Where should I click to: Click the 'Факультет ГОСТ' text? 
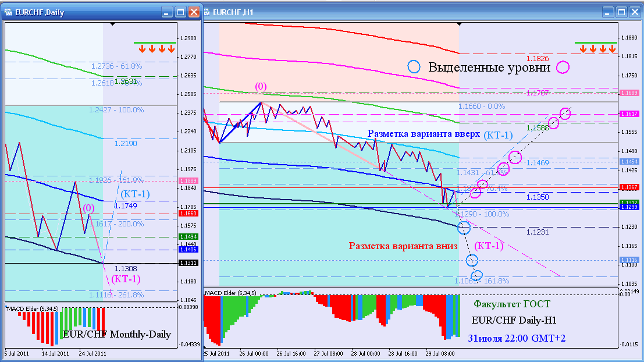click(x=512, y=304)
